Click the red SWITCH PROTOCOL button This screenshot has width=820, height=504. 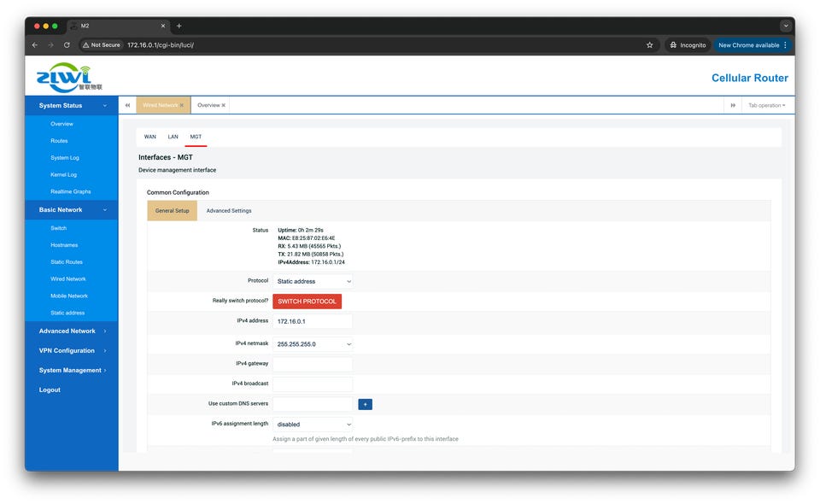307,302
